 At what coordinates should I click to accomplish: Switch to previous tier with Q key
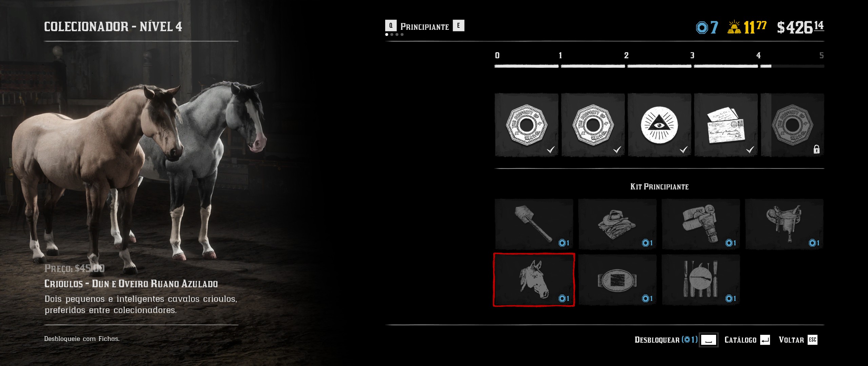pyautogui.click(x=391, y=26)
